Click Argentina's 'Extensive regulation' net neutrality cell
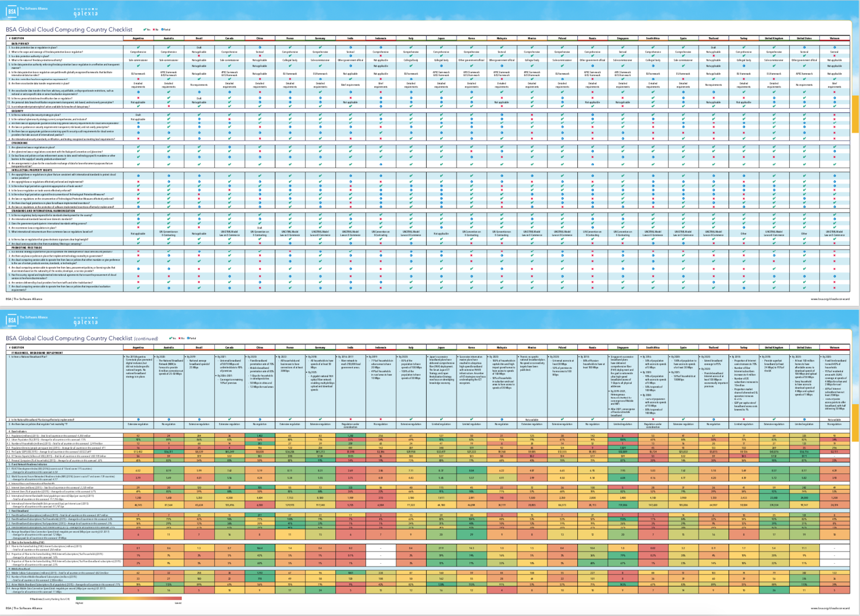Viewport: 860px width, 616px height. point(138,424)
